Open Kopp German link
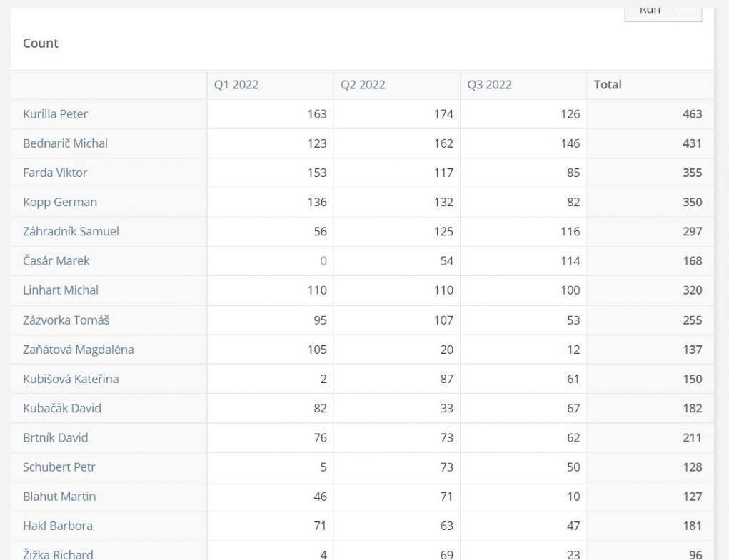729x560 pixels. click(x=60, y=203)
